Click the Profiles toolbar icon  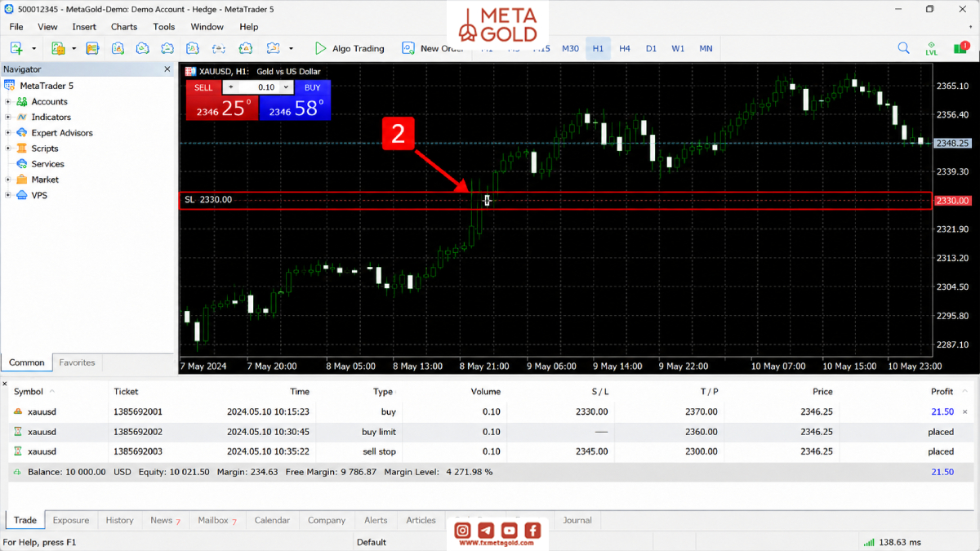pyautogui.click(x=57, y=48)
